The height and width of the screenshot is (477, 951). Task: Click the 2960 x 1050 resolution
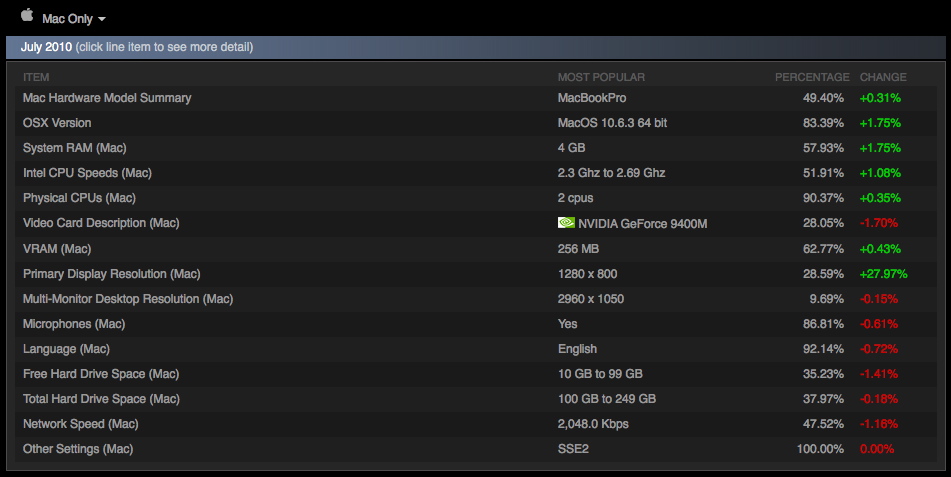click(x=591, y=299)
